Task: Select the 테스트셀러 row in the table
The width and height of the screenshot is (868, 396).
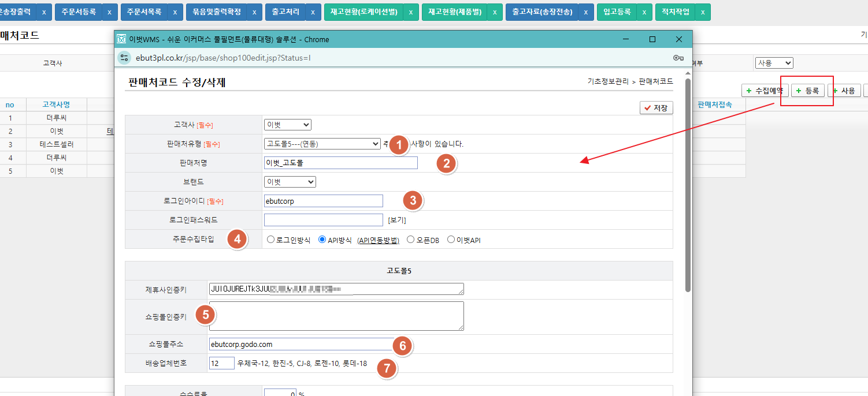Action: click(56, 144)
